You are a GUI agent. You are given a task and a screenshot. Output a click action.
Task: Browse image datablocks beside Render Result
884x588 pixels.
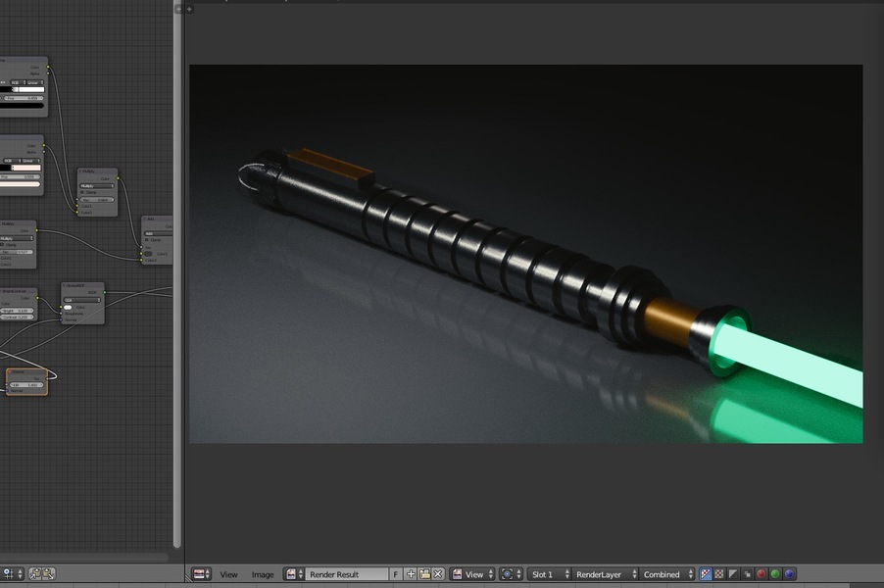(x=294, y=574)
